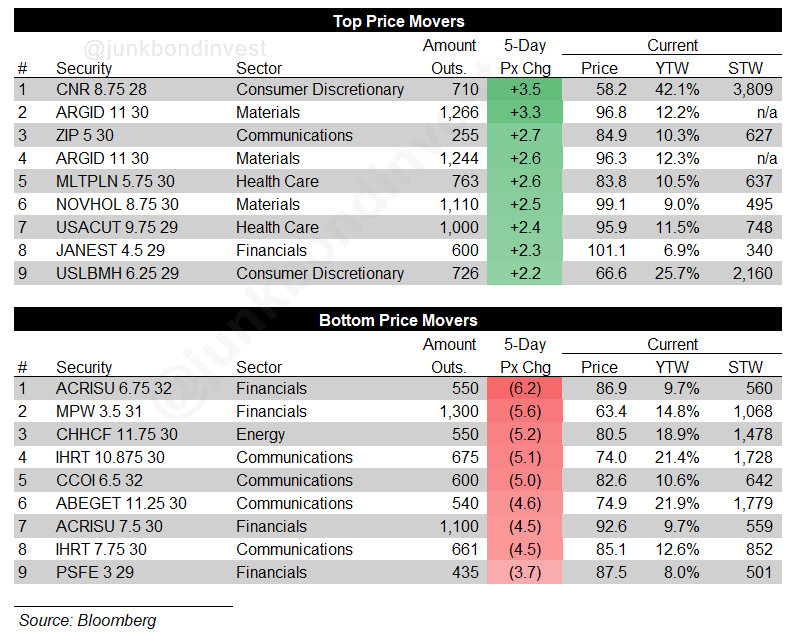Image resolution: width=801 pixels, height=638 pixels.
Task: Click the Energy sector cell for CHHCF
Action: coord(261,434)
